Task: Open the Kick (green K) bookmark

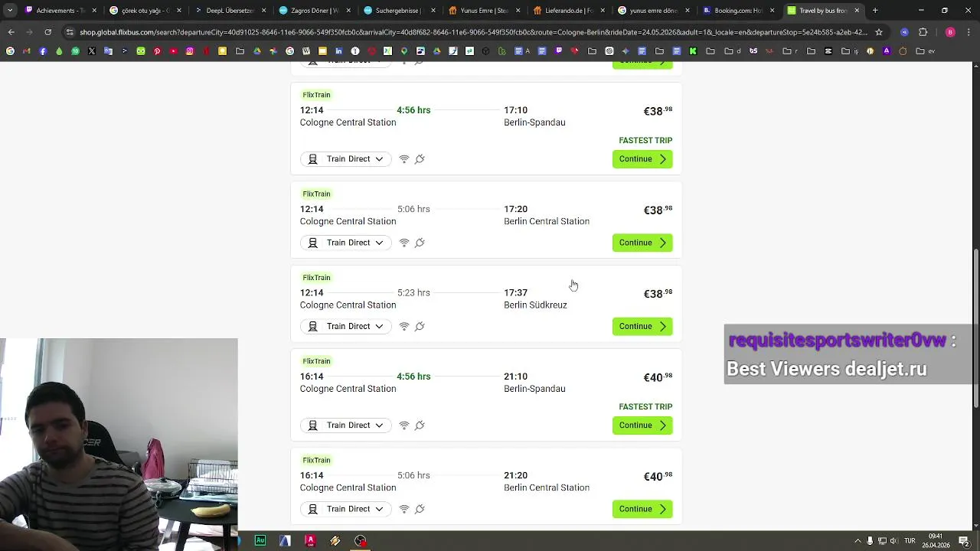Action: click(x=693, y=51)
